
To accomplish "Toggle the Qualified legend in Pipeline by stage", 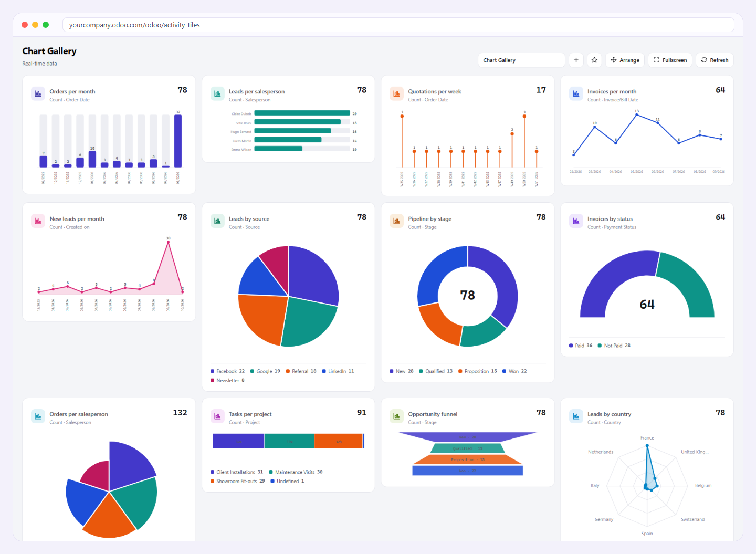I will click(436, 371).
